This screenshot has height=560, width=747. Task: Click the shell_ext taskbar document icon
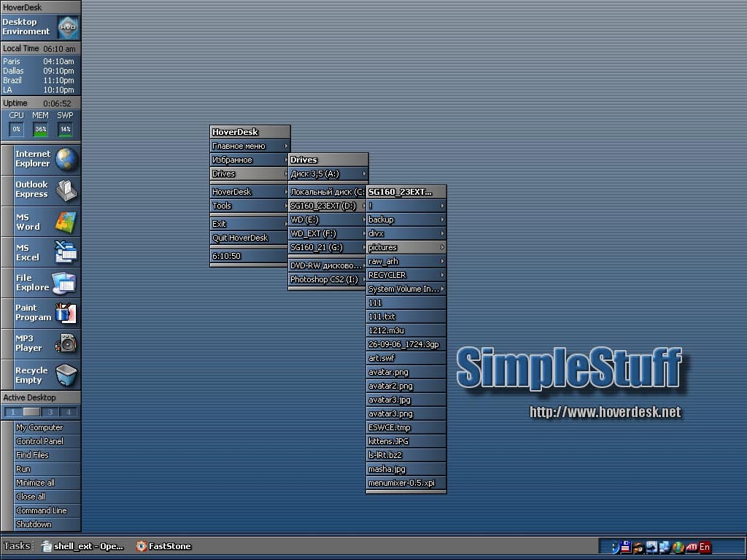46,546
